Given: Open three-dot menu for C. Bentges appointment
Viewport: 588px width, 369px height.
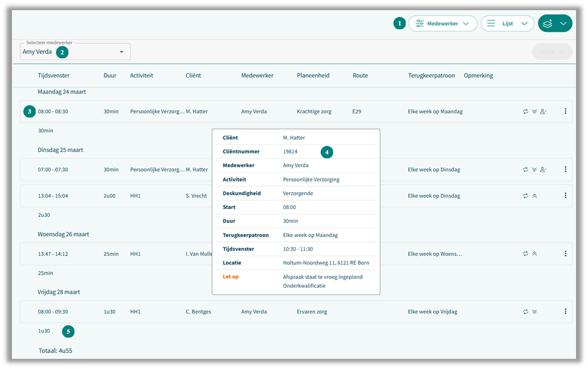Looking at the screenshot, I should click(x=565, y=311).
